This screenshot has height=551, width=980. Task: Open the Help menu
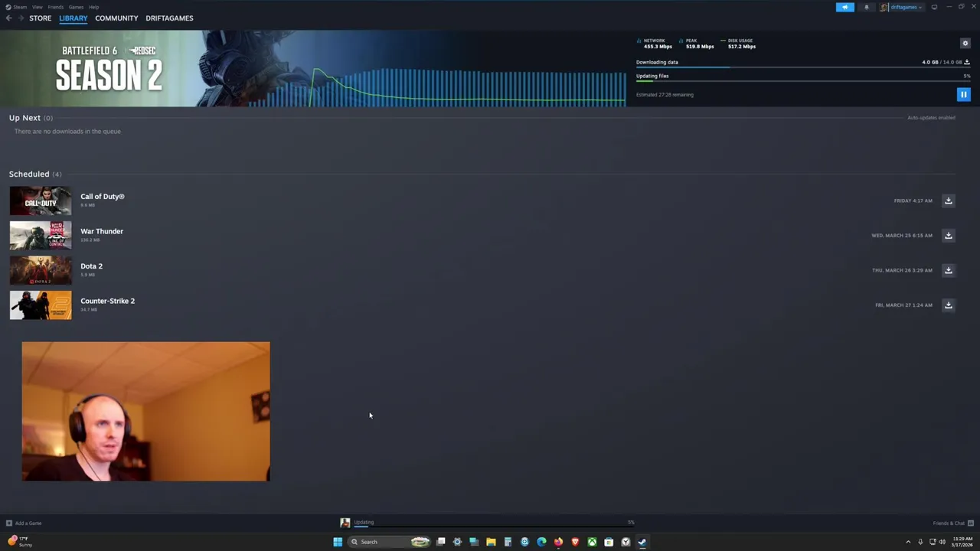click(93, 7)
